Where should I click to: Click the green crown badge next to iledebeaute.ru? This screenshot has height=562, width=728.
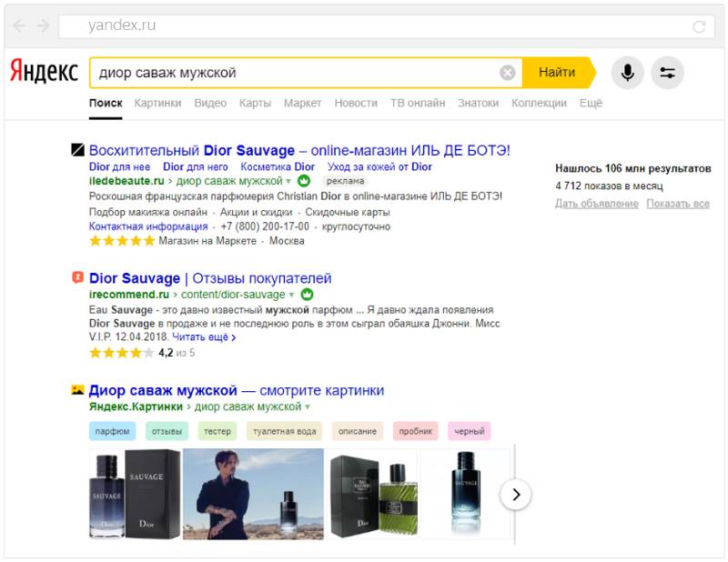(304, 181)
